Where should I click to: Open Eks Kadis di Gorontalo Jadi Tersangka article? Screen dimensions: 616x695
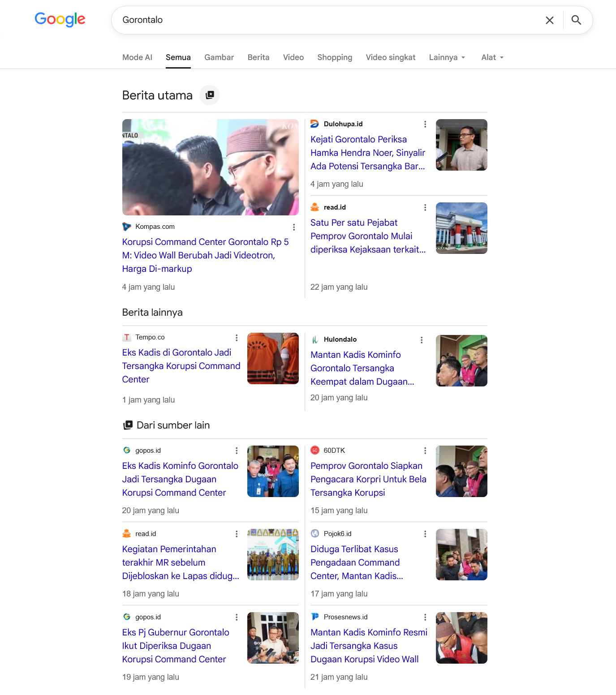(x=181, y=366)
